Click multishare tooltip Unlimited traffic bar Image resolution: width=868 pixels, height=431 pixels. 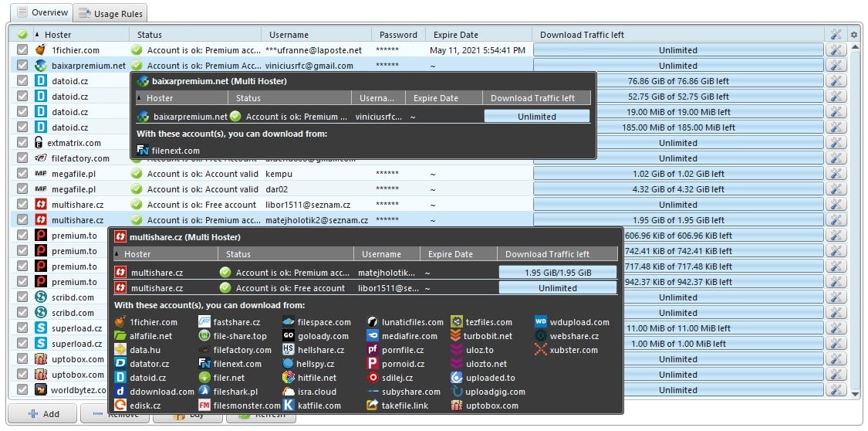pyautogui.click(x=557, y=287)
